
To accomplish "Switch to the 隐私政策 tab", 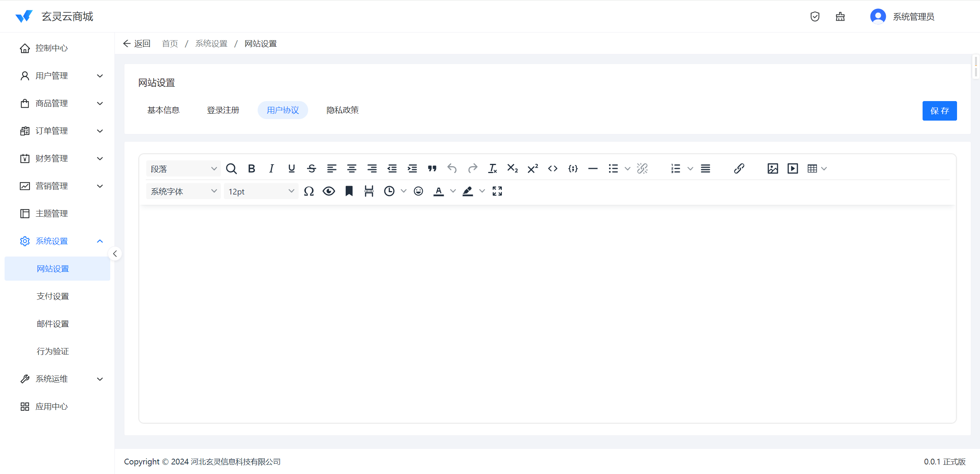I will pyautogui.click(x=342, y=110).
